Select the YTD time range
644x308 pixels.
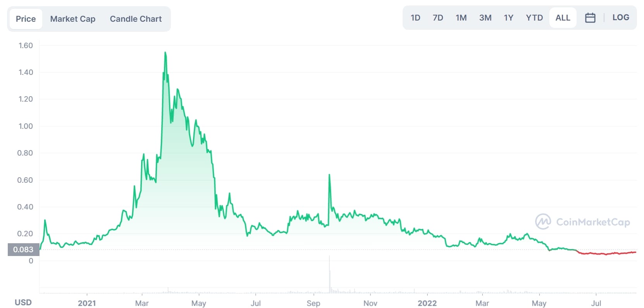[534, 18]
